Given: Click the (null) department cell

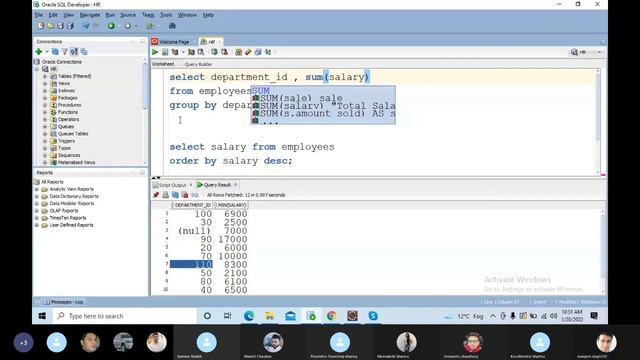Looking at the screenshot, I should [194, 231].
